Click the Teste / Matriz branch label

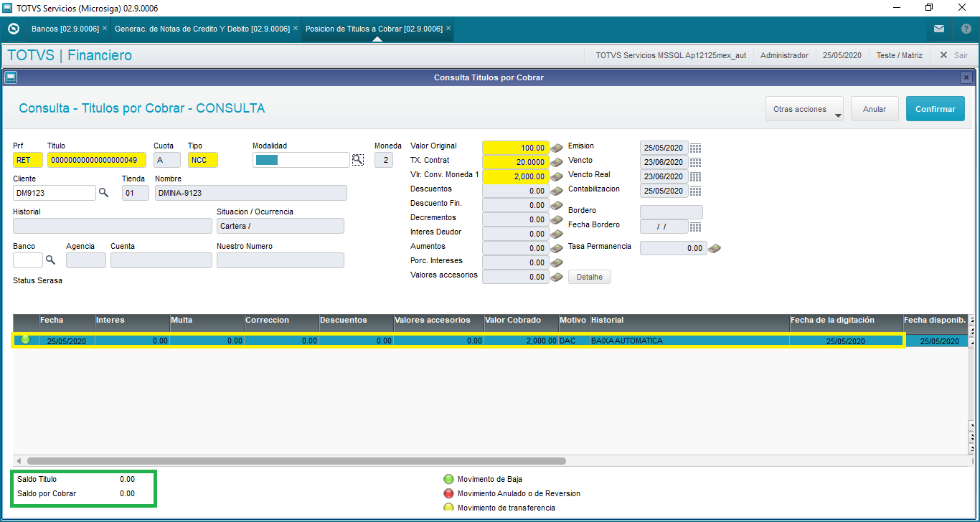pos(900,55)
